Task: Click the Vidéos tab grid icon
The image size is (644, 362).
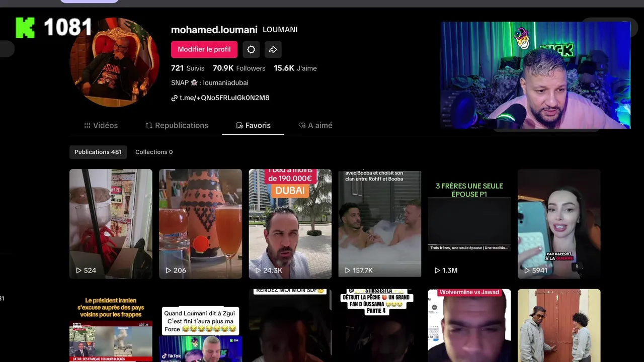Action: pyautogui.click(x=87, y=126)
